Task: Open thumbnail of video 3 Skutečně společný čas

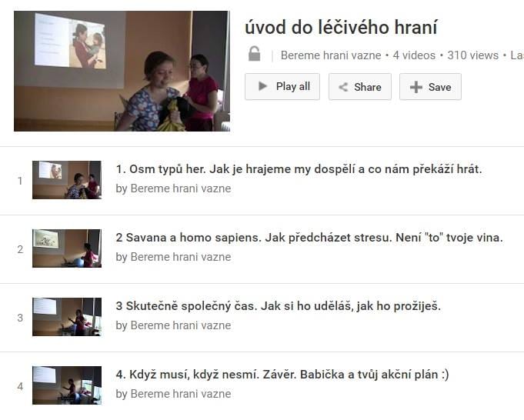Action: pyautogui.click(x=67, y=317)
